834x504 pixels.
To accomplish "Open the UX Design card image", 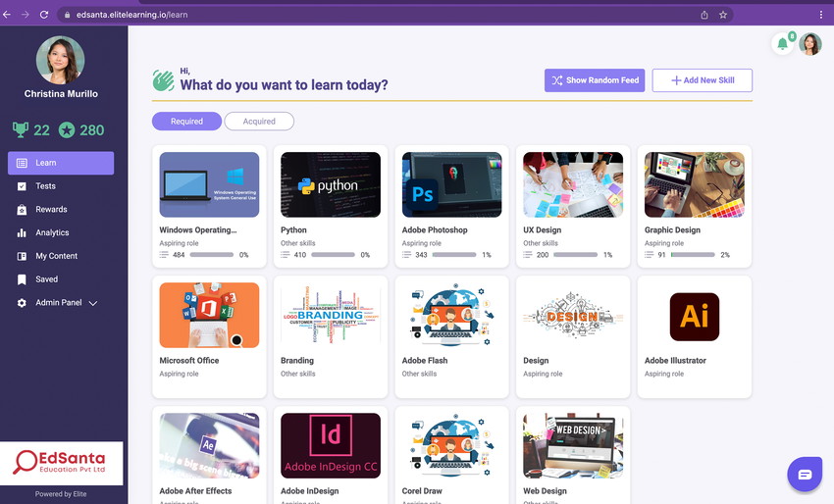I will coord(573,184).
